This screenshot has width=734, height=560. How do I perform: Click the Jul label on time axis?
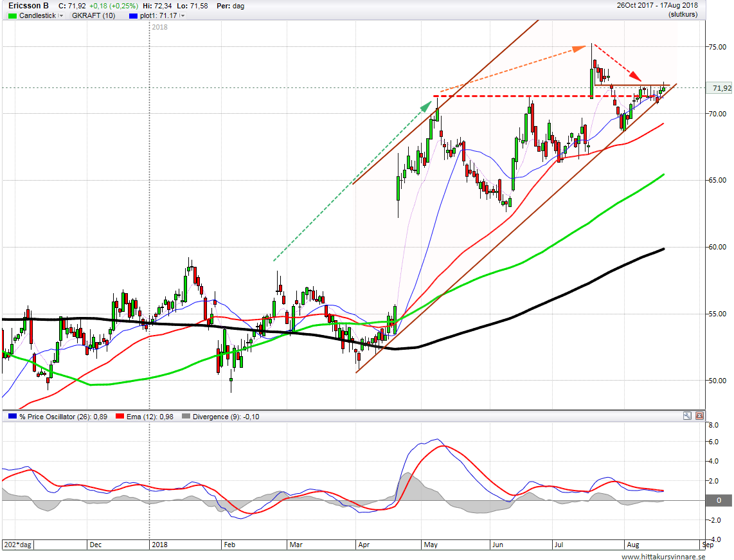pos(558,545)
